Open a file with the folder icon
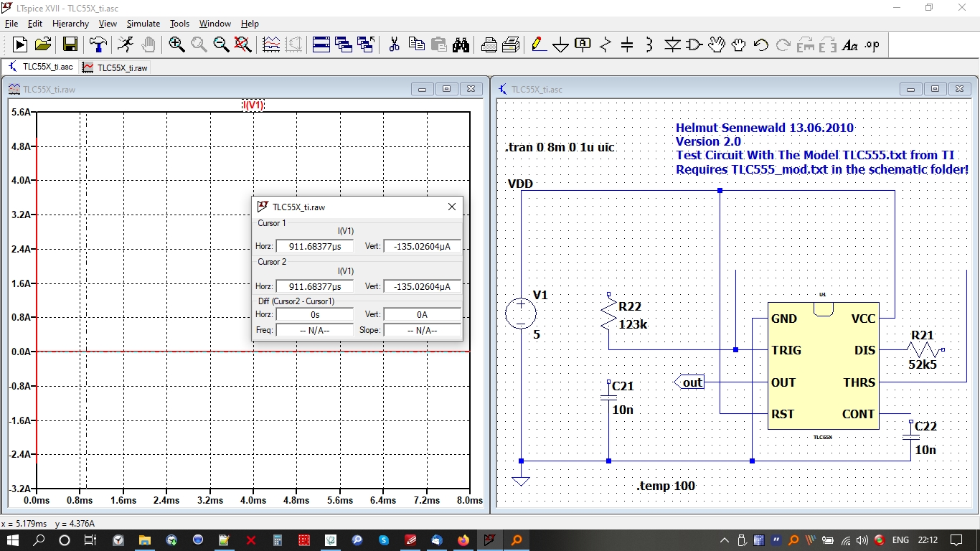This screenshot has height=551, width=980. pyautogui.click(x=43, y=44)
